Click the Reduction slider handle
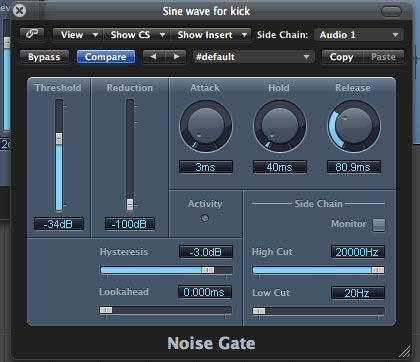 point(130,204)
